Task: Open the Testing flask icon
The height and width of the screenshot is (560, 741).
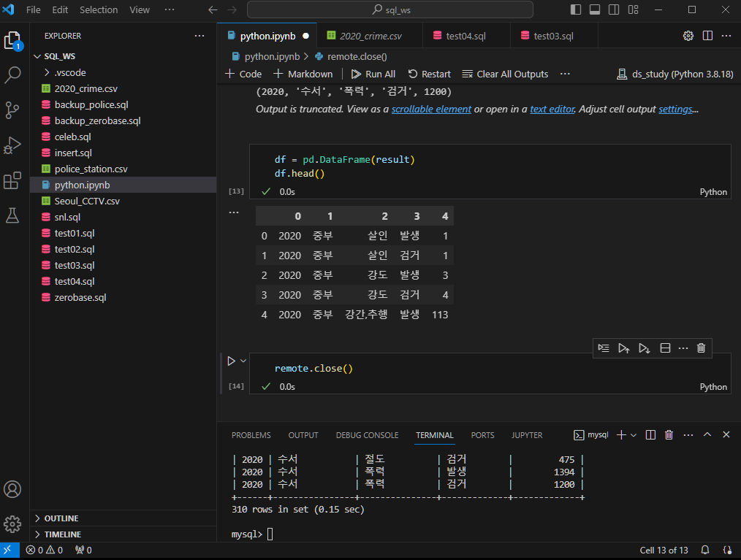Action: click(12, 215)
